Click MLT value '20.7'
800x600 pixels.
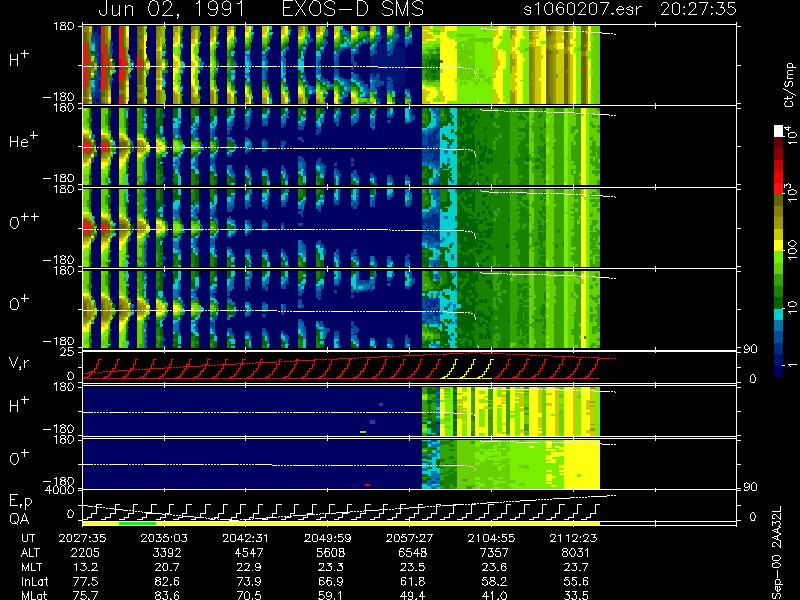(167, 567)
